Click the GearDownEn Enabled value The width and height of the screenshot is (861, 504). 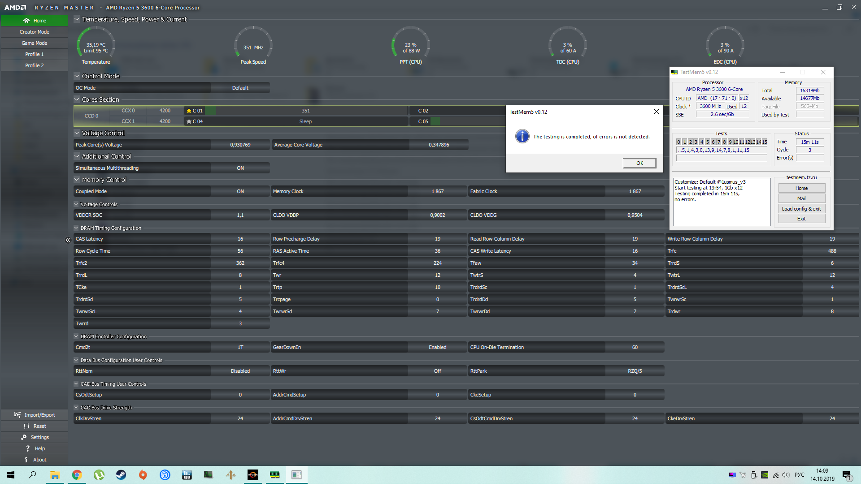tap(437, 347)
